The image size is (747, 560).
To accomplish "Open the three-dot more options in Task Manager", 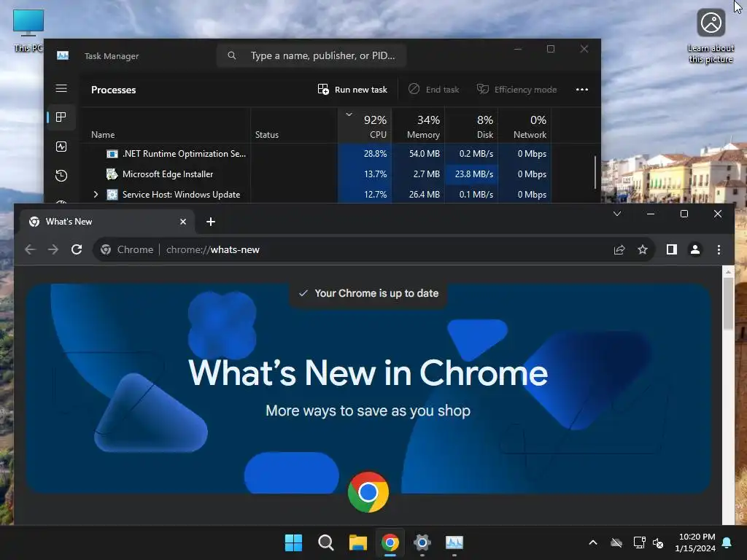I will [x=581, y=90].
